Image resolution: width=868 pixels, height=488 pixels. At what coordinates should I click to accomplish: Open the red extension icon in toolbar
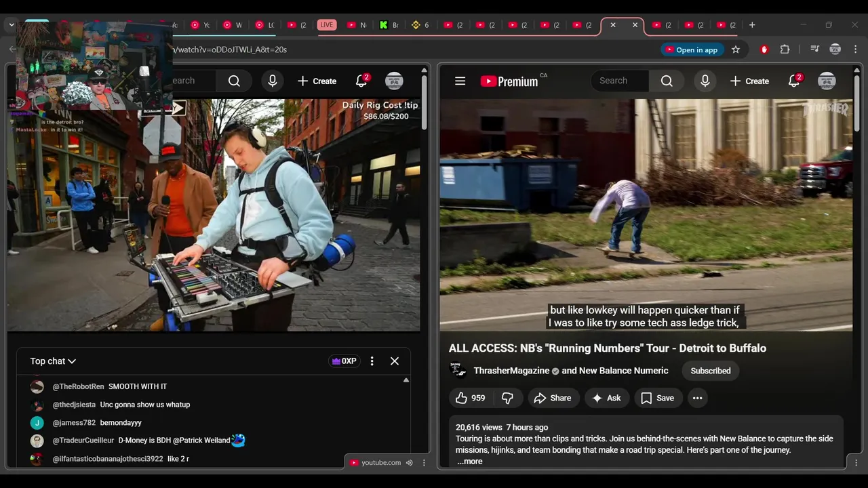[764, 49]
